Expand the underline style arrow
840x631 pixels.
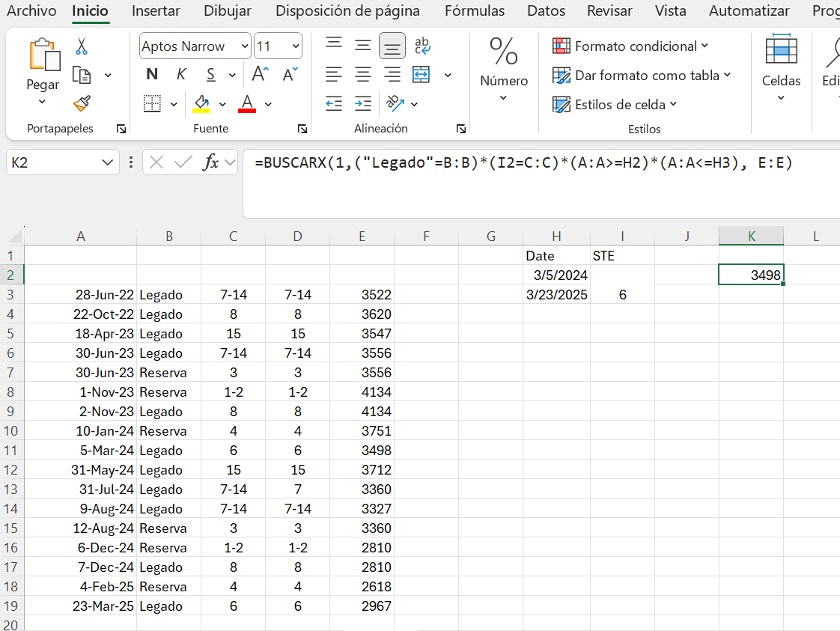coord(232,75)
